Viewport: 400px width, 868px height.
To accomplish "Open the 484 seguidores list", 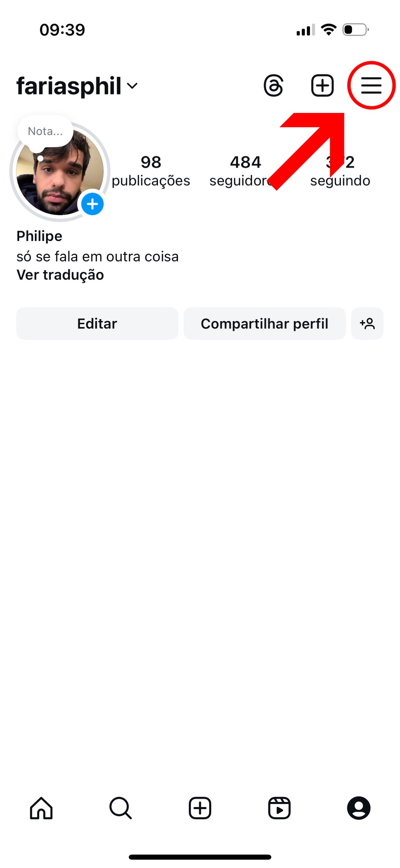I will pos(245,171).
